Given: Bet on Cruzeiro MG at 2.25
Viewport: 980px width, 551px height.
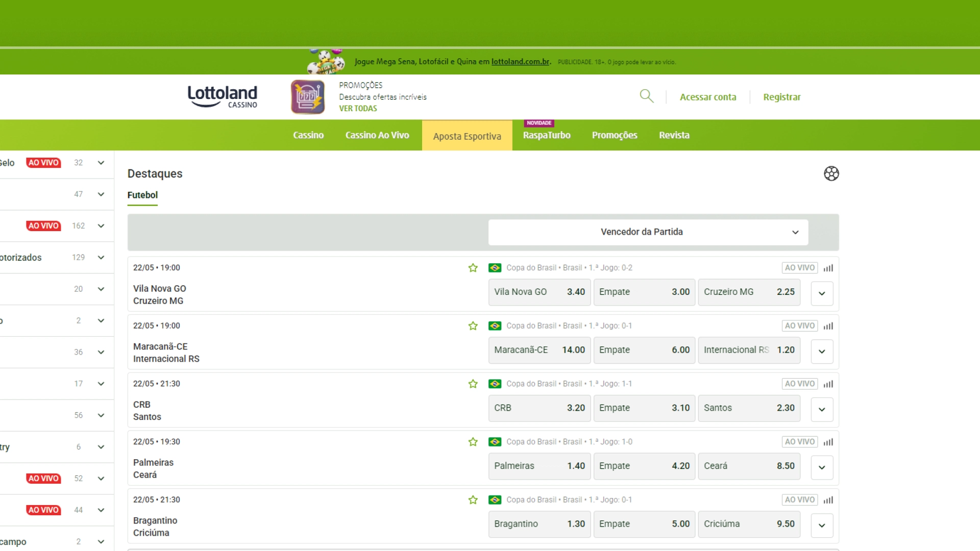Looking at the screenshot, I should point(749,292).
